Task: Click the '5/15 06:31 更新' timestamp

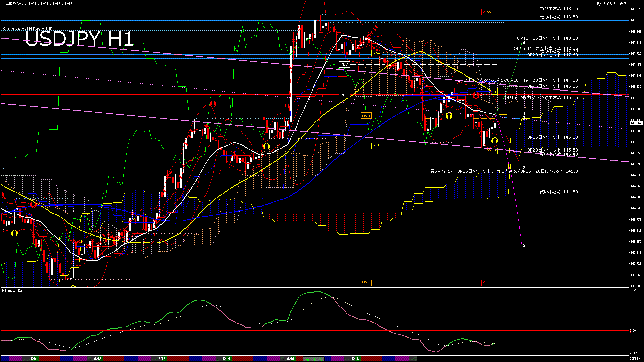Action: pos(612,4)
